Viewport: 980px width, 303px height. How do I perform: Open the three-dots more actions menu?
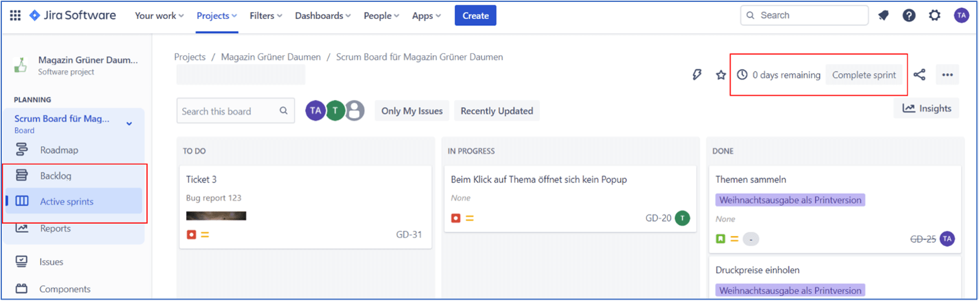[947, 75]
